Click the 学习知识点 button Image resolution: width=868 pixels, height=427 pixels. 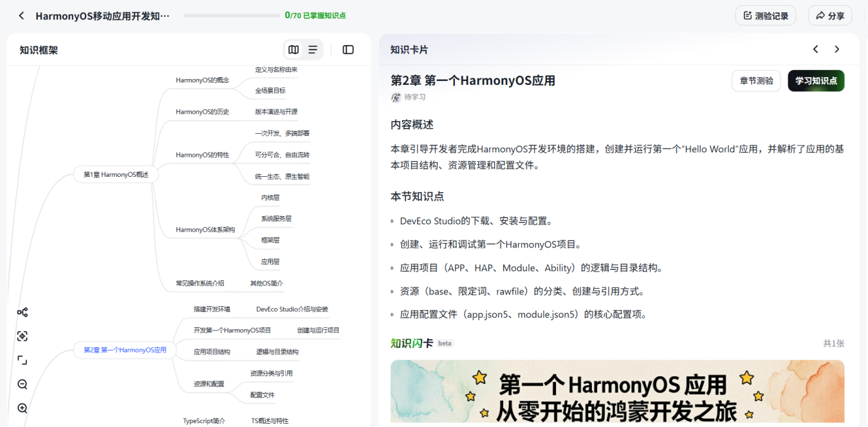click(x=815, y=81)
